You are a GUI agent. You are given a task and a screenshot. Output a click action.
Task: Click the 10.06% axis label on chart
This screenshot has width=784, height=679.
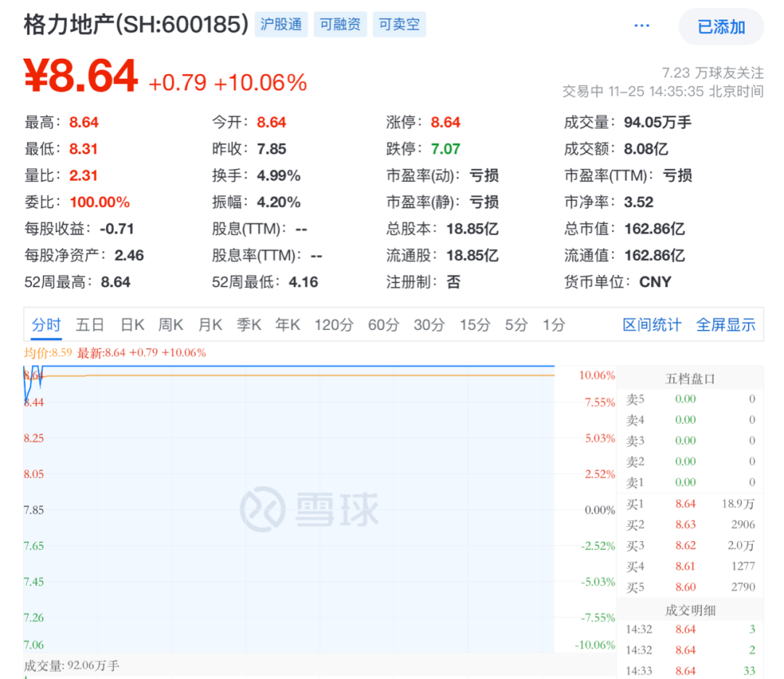[x=597, y=375]
